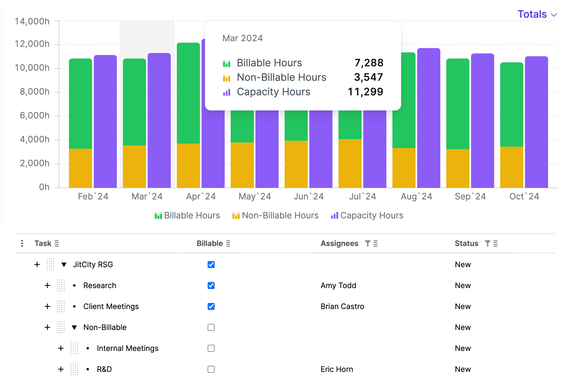This screenshot has width=572, height=392.
Task: Click the Status filter funnel icon
Action: 487,243
